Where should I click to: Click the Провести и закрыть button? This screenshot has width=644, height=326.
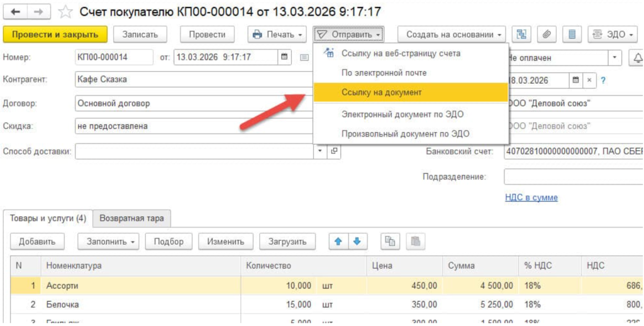pyautogui.click(x=55, y=35)
